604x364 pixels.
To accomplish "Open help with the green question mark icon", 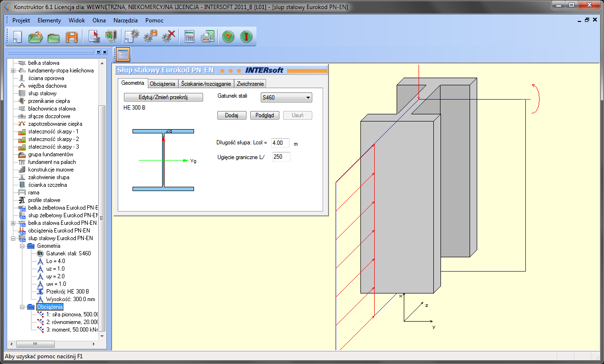I will [x=228, y=37].
